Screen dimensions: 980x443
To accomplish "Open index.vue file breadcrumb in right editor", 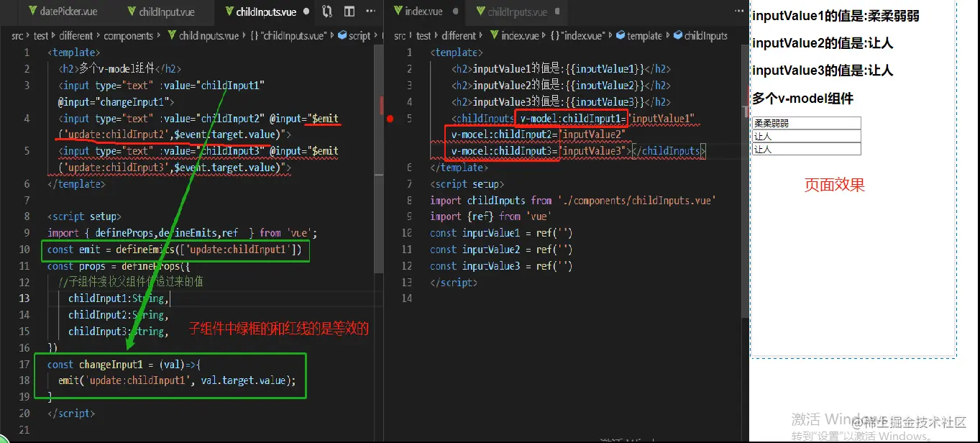I will pos(513,35).
